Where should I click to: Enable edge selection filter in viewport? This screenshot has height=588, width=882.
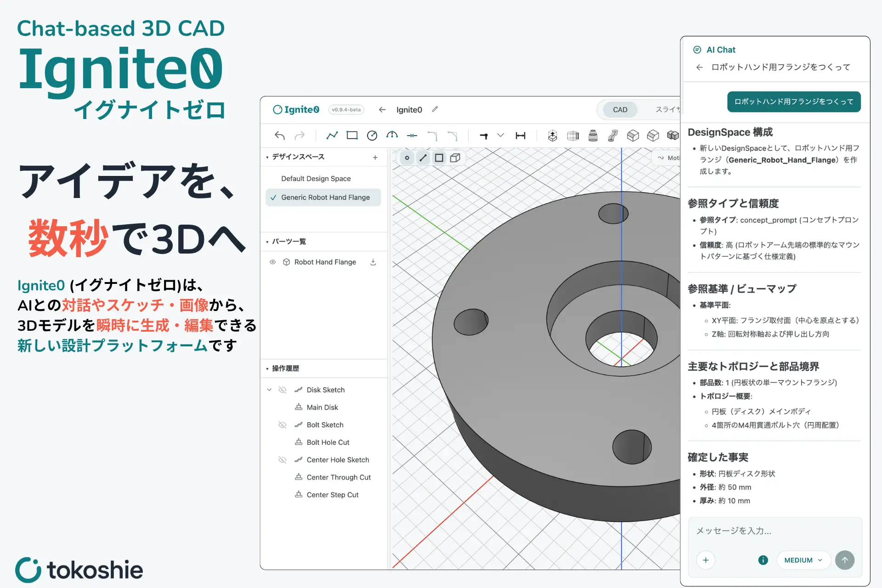423,158
